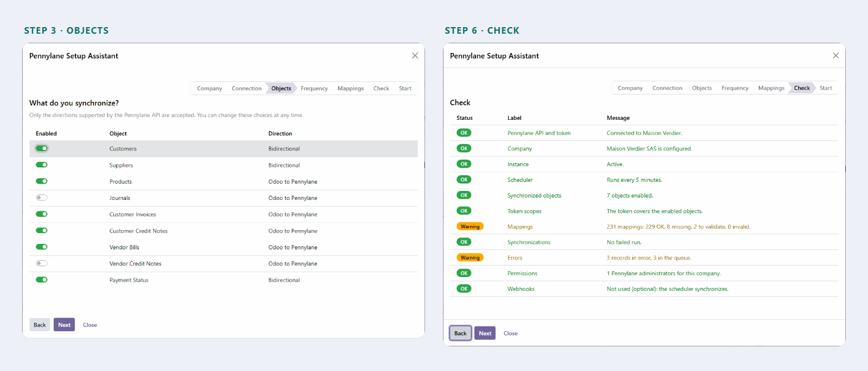This screenshot has width=868, height=371.
Task: Click the Warning badge on the Mappings row
Action: [x=470, y=226]
